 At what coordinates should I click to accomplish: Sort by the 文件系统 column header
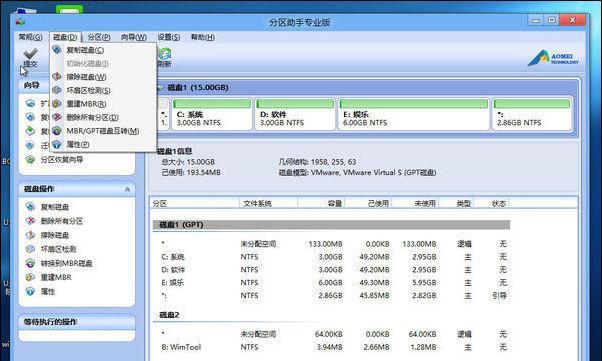(x=268, y=203)
